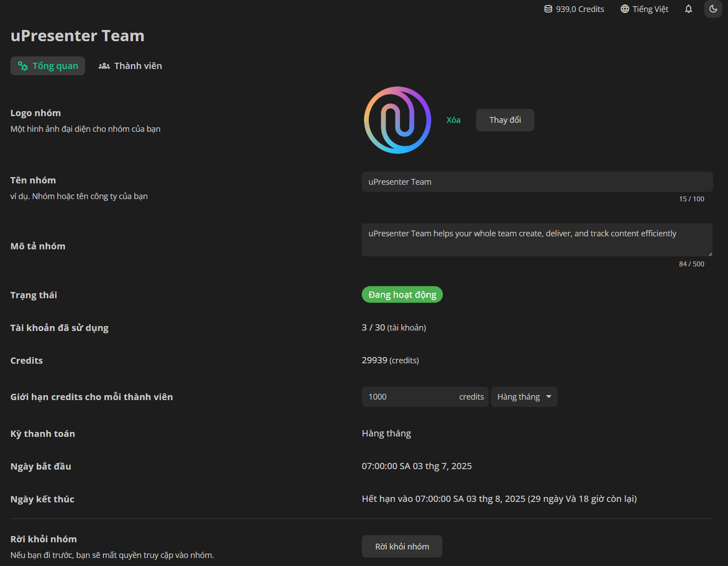Click the Tài khoản đã sử dụng label
The width and height of the screenshot is (728, 566).
point(60,328)
